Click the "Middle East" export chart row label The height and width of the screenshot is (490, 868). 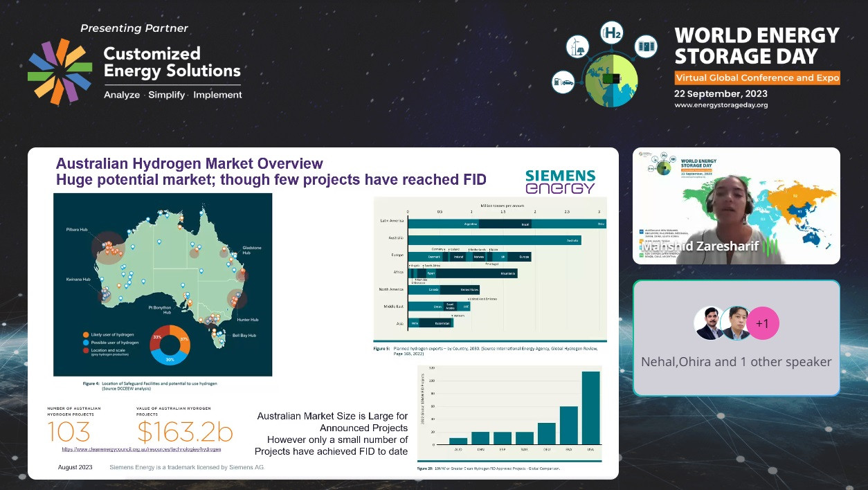[395, 306]
